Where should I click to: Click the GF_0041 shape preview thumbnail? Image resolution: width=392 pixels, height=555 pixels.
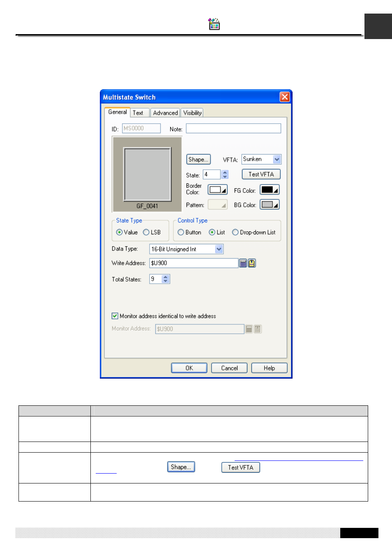147,175
